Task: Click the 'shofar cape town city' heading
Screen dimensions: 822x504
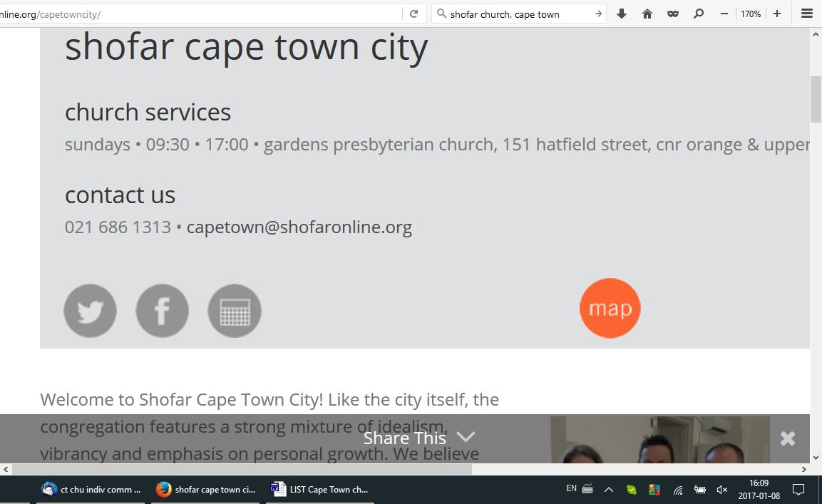Action: click(x=247, y=47)
